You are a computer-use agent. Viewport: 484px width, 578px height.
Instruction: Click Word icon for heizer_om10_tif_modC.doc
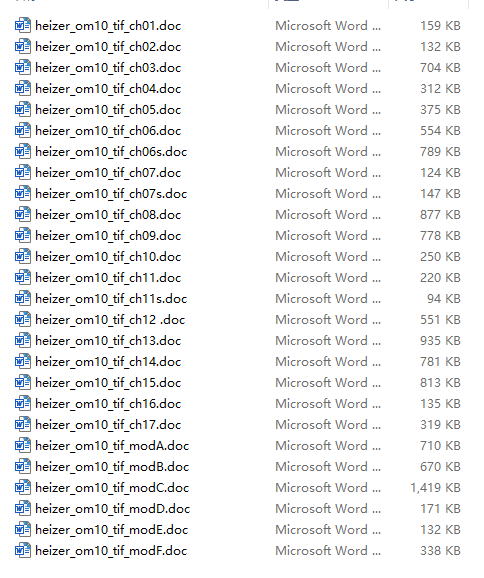click(x=22, y=488)
